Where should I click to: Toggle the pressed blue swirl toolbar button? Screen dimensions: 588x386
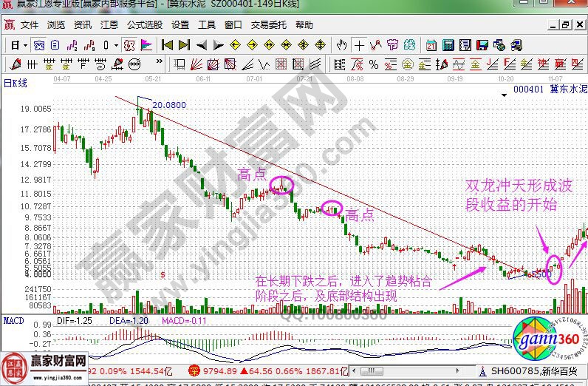tap(39, 46)
